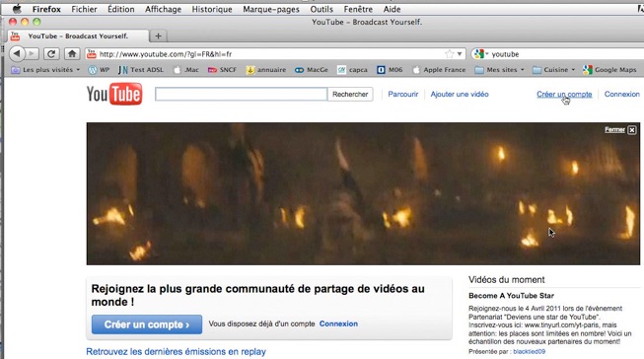Click Connexion in the header
Screen dimensions: 644x359
tap(622, 94)
